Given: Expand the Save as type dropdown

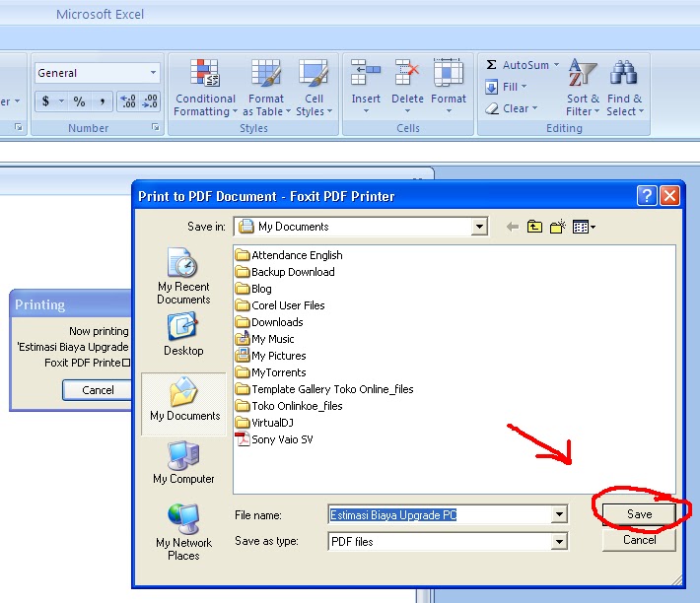Looking at the screenshot, I should (x=559, y=542).
